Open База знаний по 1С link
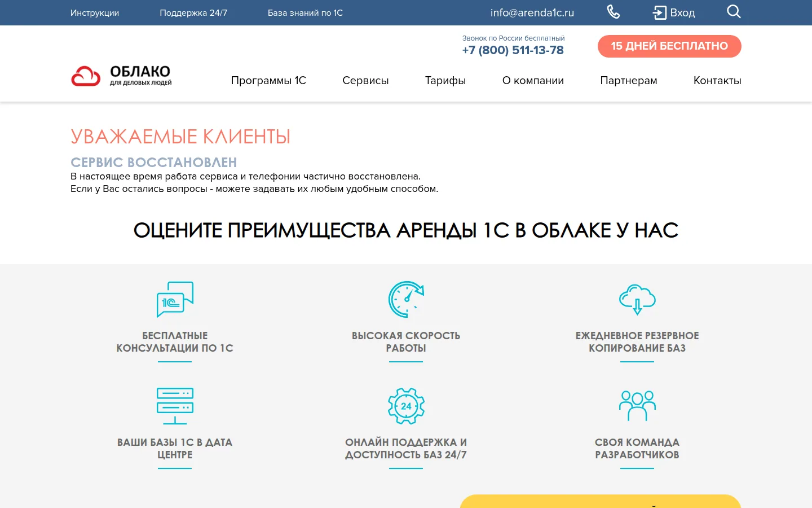This screenshot has height=508, width=812. coord(305,12)
